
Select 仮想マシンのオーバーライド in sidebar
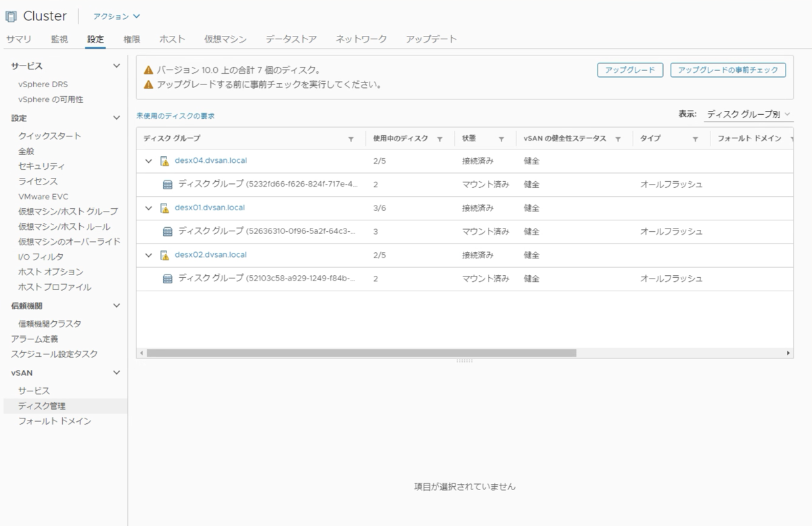[x=70, y=241]
